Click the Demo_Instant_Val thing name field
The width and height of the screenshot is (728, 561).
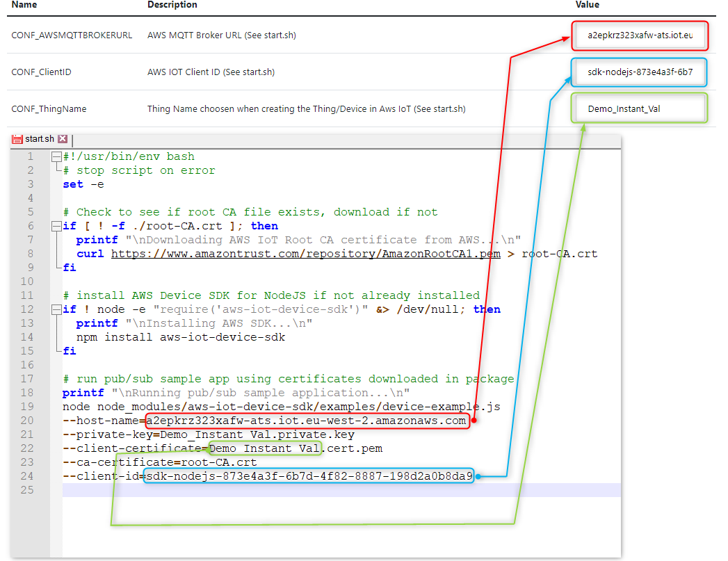pyautogui.click(x=640, y=109)
